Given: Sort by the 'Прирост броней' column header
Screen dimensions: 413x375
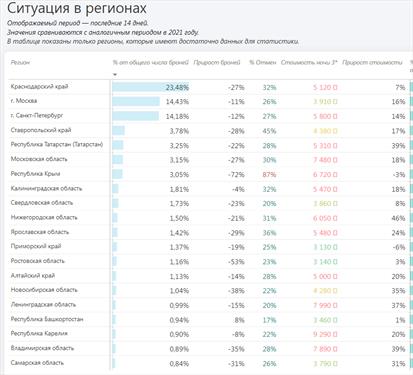Looking at the screenshot, I should pyautogui.click(x=217, y=63).
